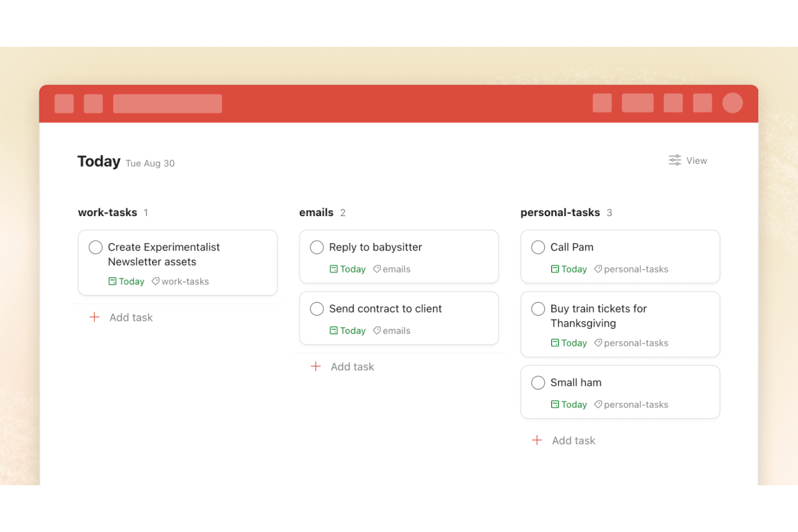Click the calendar icon on Reply to babysitter

334,269
